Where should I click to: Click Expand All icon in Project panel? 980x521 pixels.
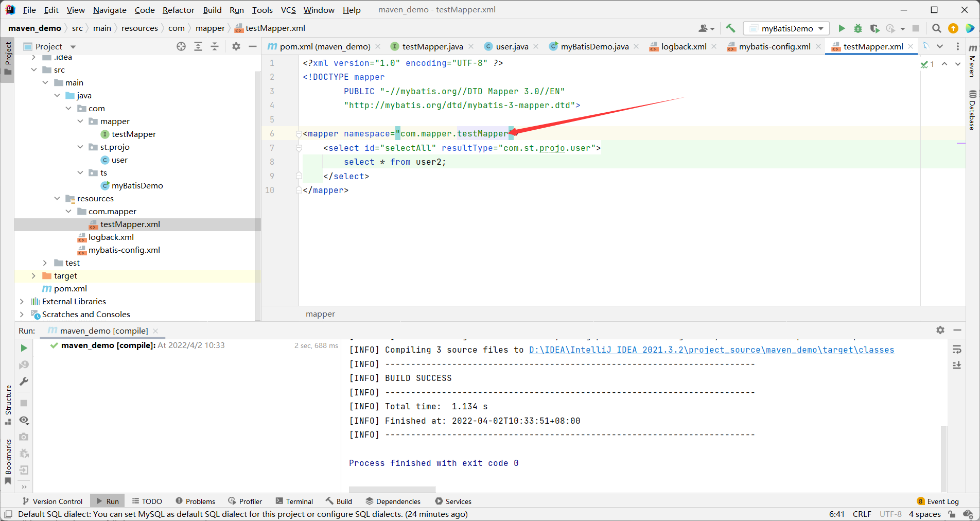pyautogui.click(x=198, y=46)
